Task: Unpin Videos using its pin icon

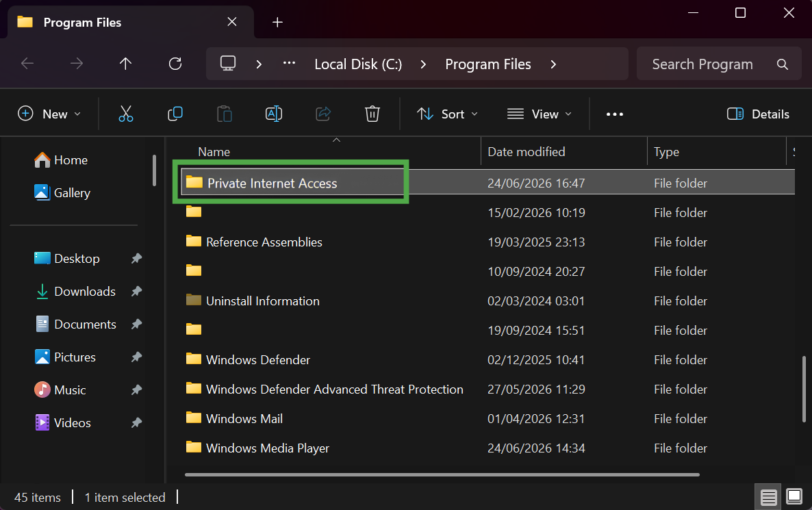Action: click(x=136, y=422)
